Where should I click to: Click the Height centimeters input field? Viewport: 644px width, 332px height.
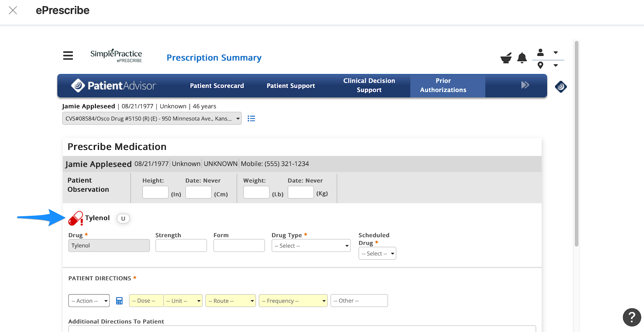point(198,192)
